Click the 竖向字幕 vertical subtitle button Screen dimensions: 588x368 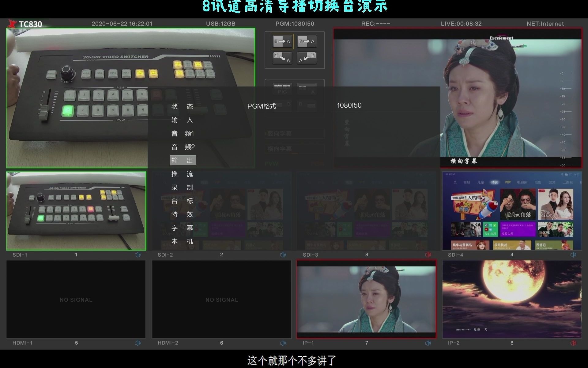[294, 134]
